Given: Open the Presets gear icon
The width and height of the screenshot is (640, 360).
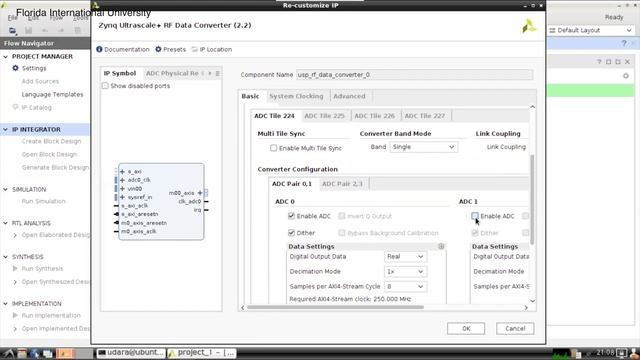Looking at the screenshot, I should (x=158, y=49).
